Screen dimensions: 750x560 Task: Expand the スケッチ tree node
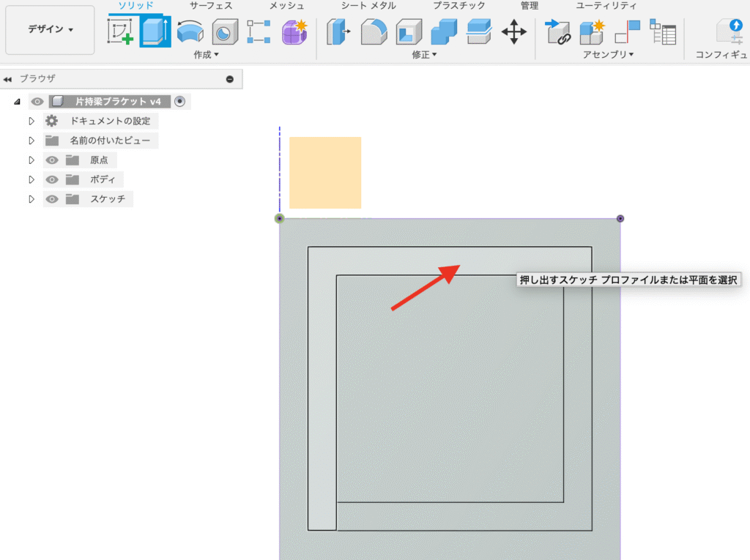pos(31,199)
